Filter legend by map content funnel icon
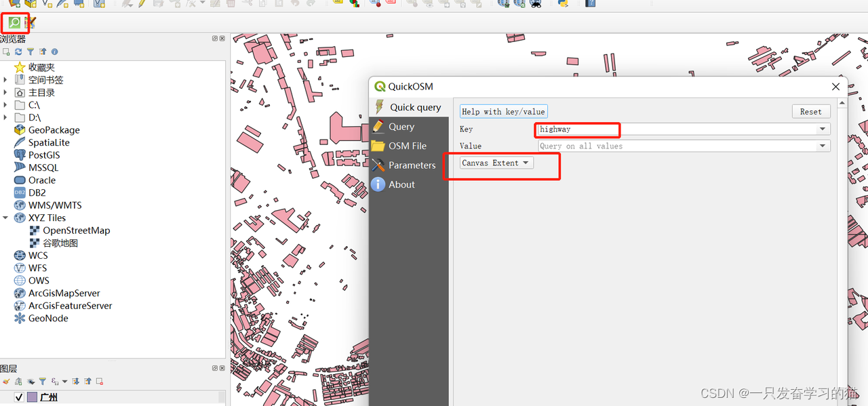The image size is (868, 406). (43, 382)
